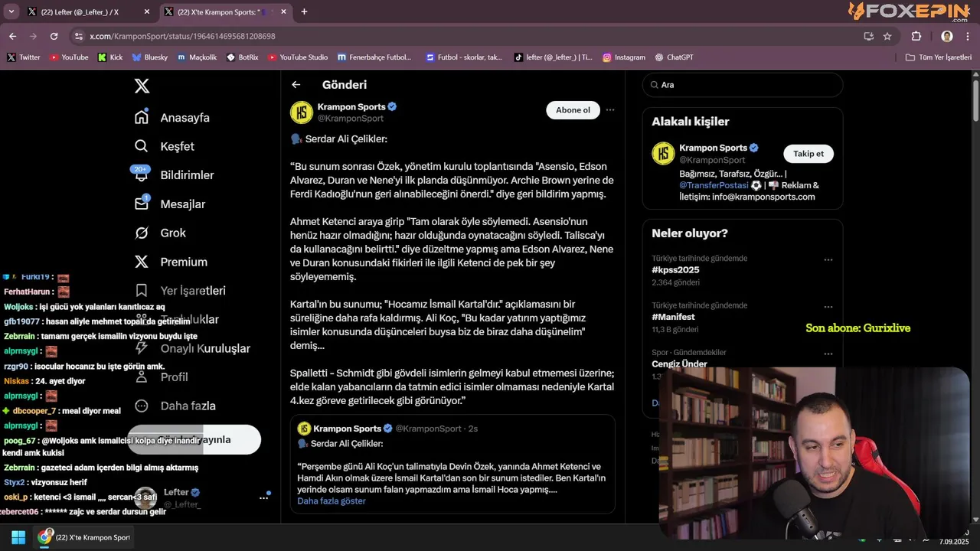Open futbol skorlar bookmark

tap(464, 57)
